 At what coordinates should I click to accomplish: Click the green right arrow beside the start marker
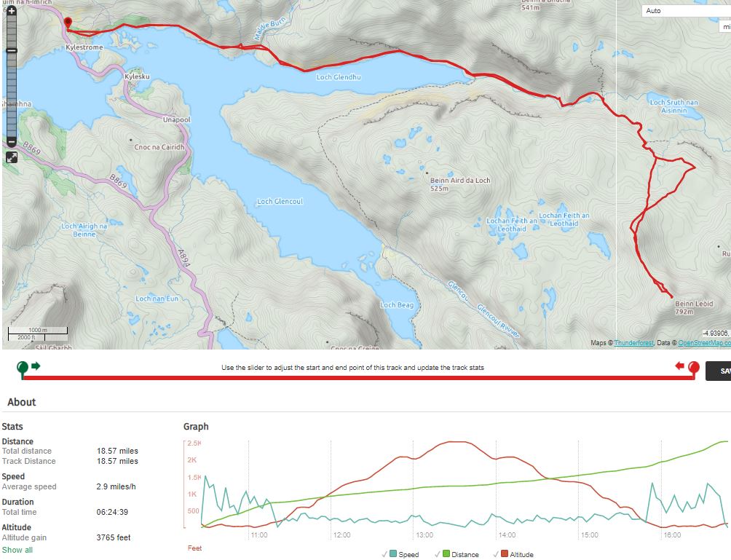click(x=36, y=366)
